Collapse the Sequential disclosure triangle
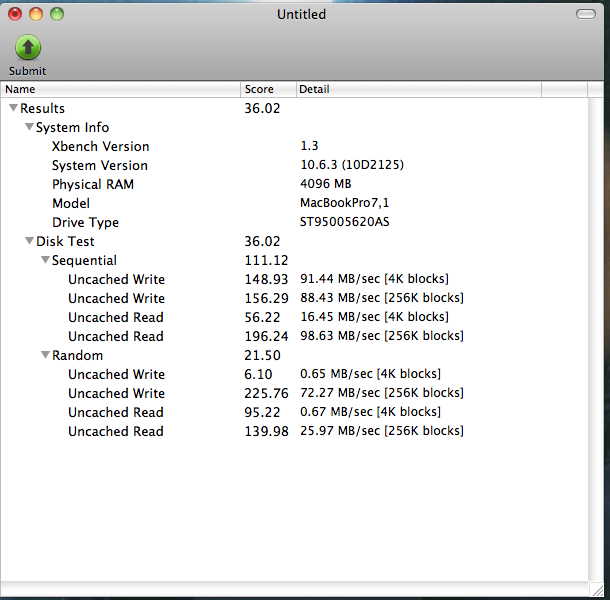The height and width of the screenshot is (600, 610). [45, 260]
